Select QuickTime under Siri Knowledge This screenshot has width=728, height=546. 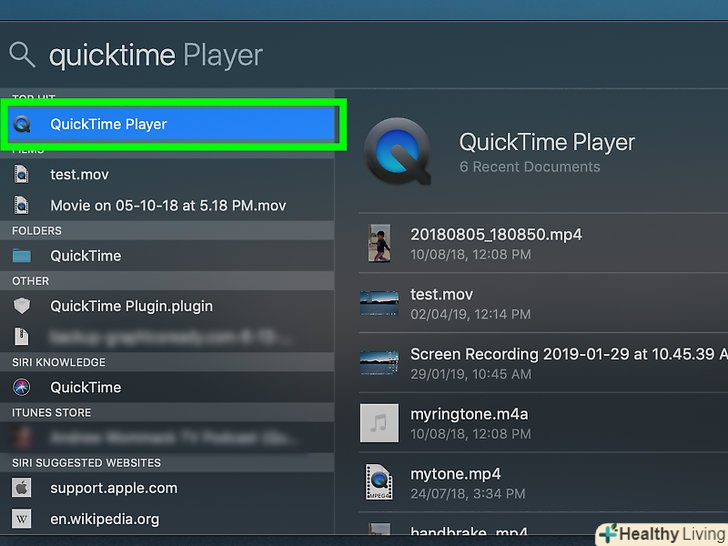(167, 387)
